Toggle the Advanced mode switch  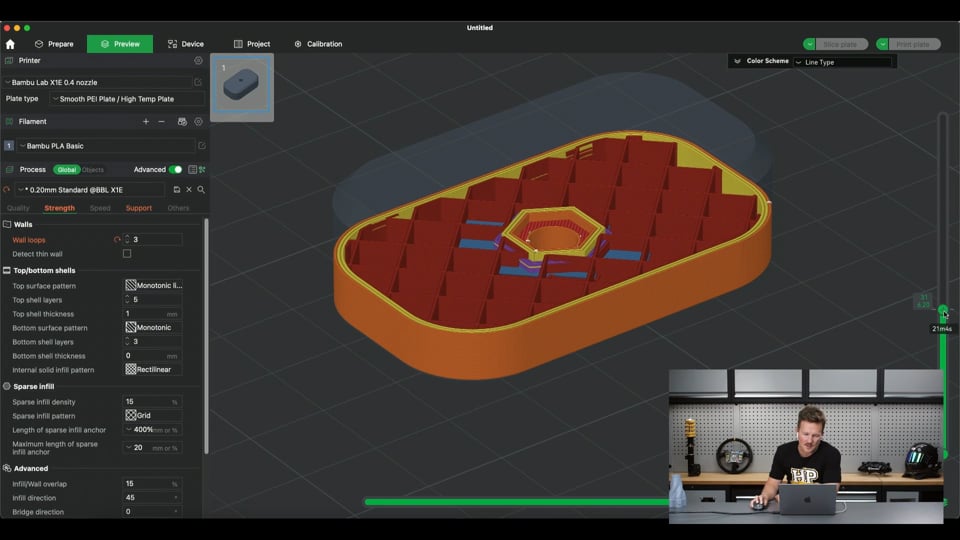(175, 170)
